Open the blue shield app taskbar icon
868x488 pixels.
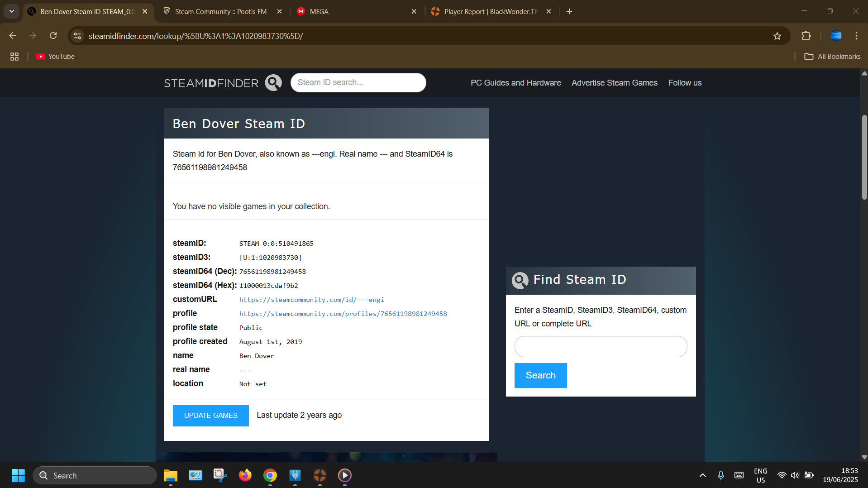tap(295, 475)
